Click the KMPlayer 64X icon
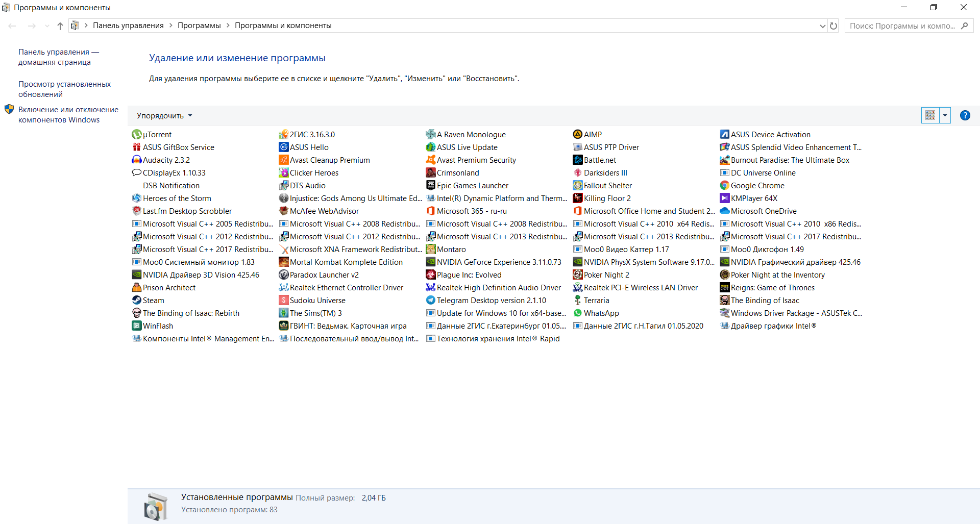Image resolution: width=980 pixels, height=524 pixels. click(x=724, y=198)
